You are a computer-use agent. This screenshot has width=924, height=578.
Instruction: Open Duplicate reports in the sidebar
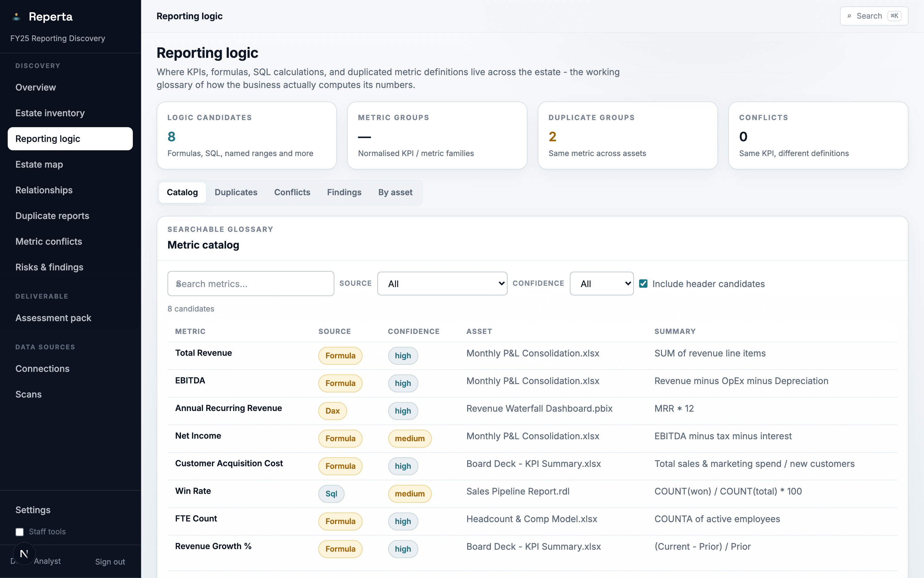coord(70,215)
